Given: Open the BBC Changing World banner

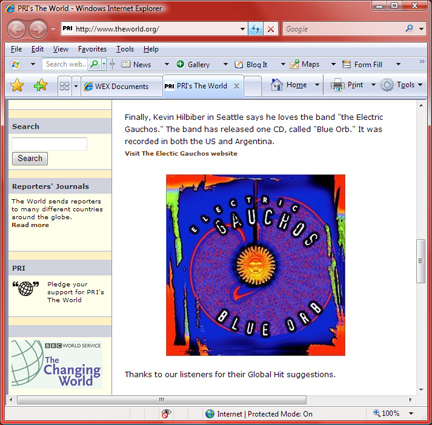Looking at the screenshot, I should (x=56, y=364).
